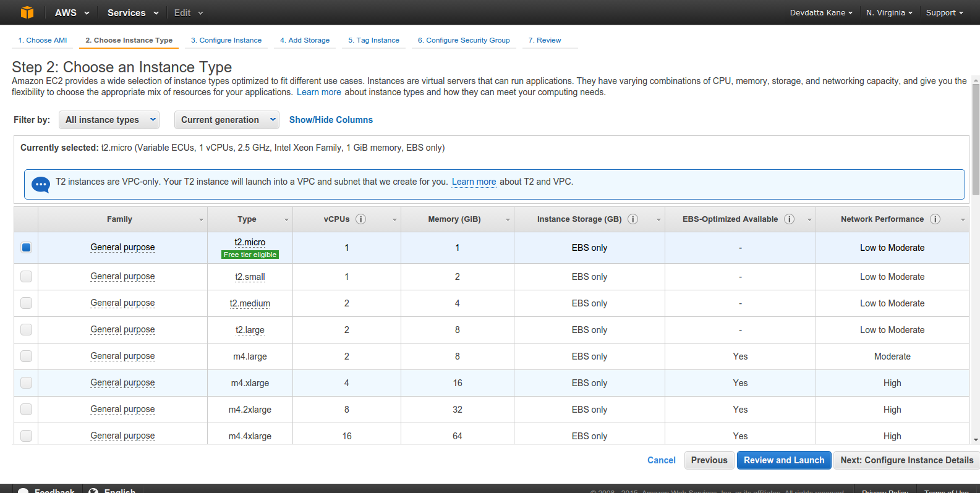Click Review and Launch button

784,460
